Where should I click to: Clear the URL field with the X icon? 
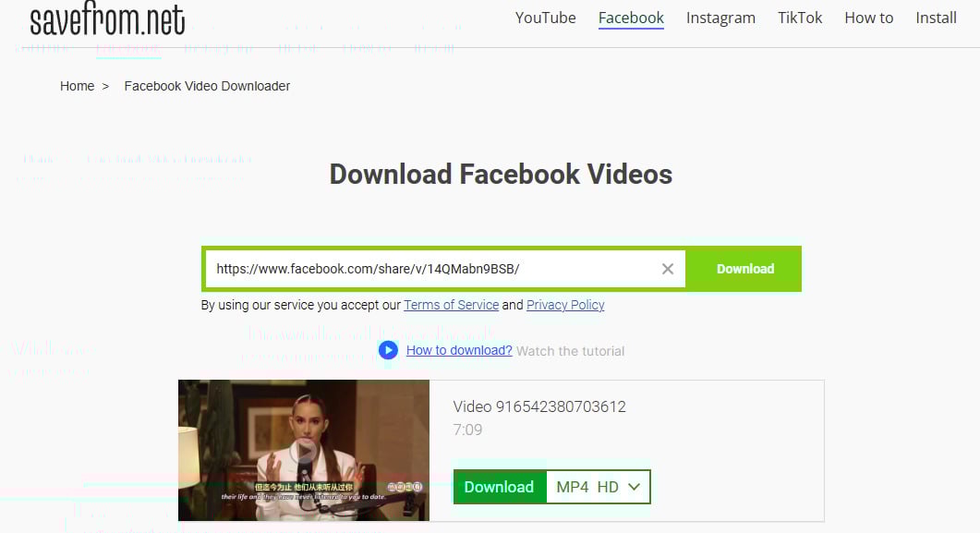[668, 269]
